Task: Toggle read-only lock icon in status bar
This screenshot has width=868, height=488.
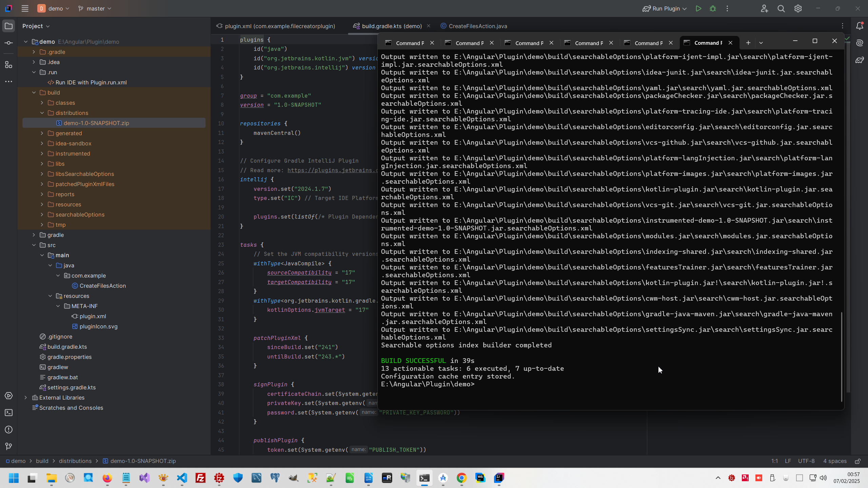Action: (x=857, y=461)
